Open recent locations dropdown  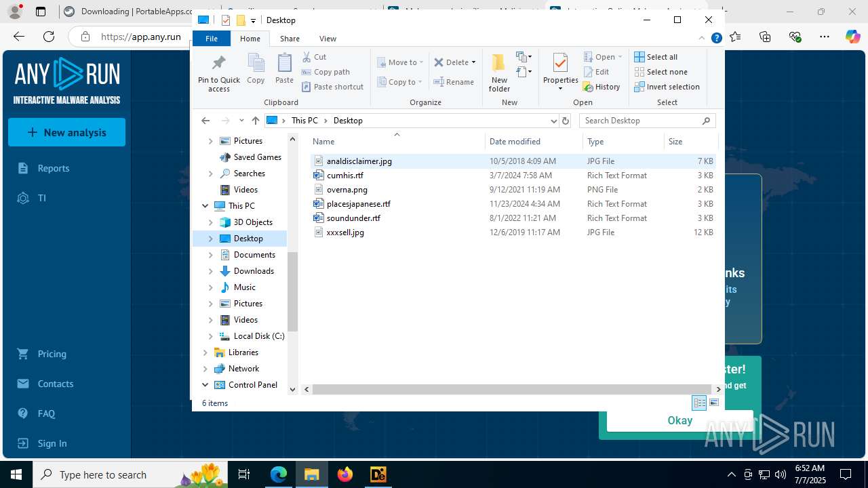click(x=241, y=121)
